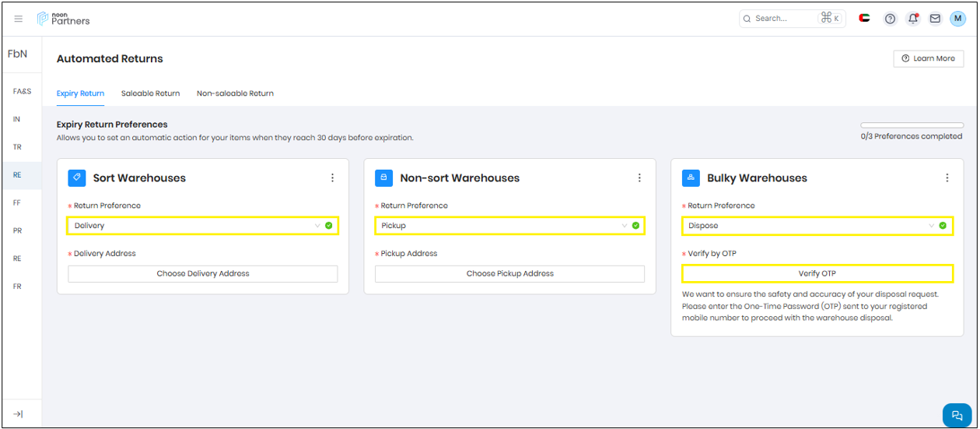Switch to the Non-saleable Return tab
Image resolution: width=980 pixels, height=429 pixels.
(x=235, y=93)
